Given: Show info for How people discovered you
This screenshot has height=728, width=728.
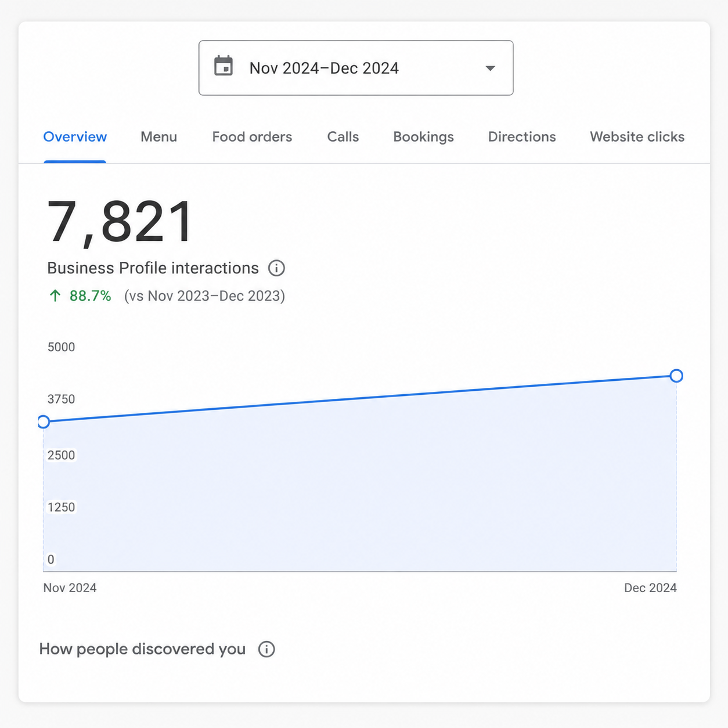Looking at the screenshot, I should [266, 649].
